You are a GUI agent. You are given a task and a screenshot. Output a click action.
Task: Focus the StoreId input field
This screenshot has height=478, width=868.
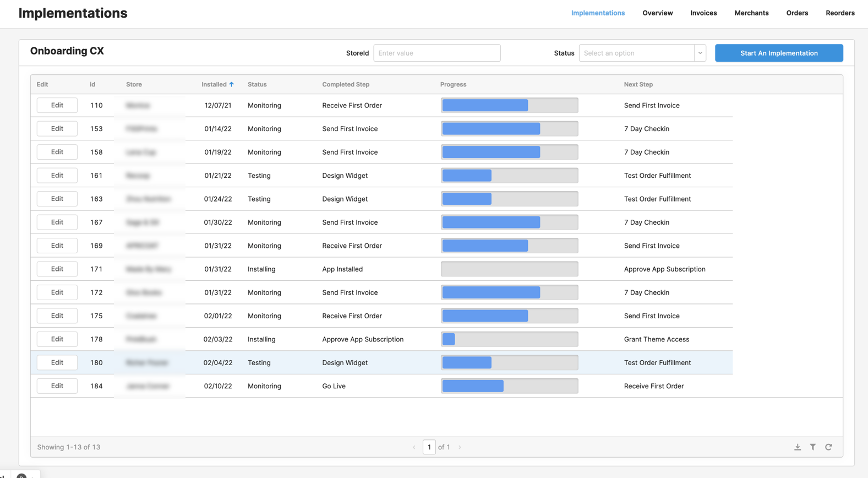[x=437, y=53]
